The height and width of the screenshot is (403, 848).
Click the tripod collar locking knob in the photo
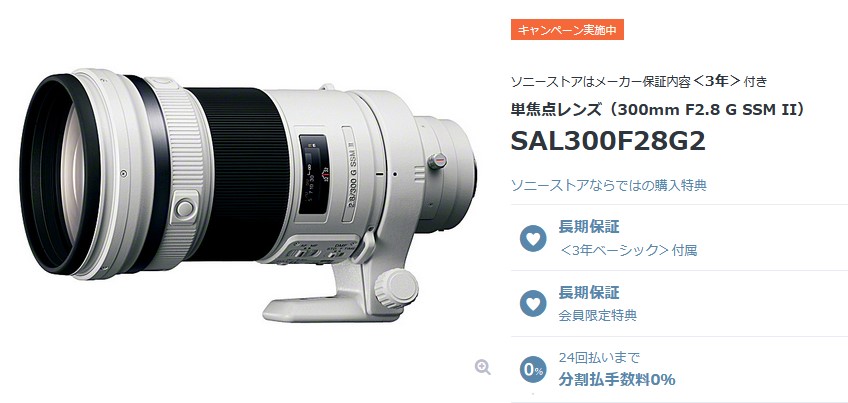pyautogui.click(x=396, y=288)
